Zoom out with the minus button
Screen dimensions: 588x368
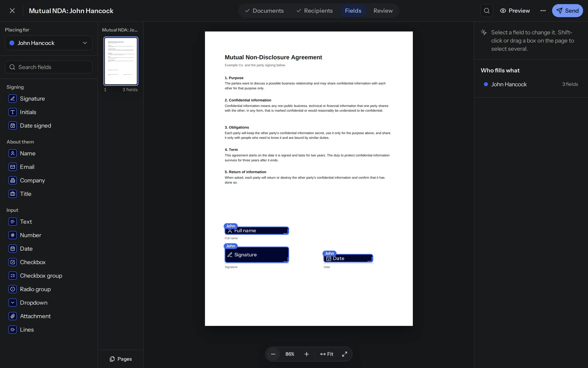273,354
